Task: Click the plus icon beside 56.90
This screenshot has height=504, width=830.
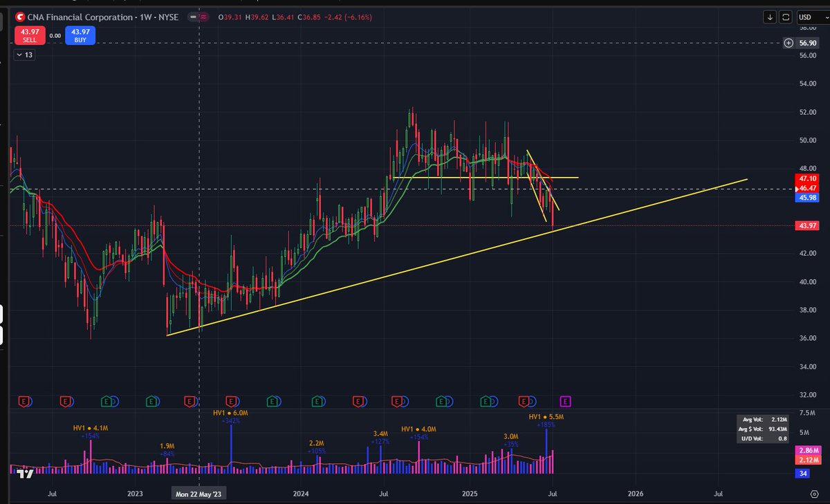Action: [788, 43]
